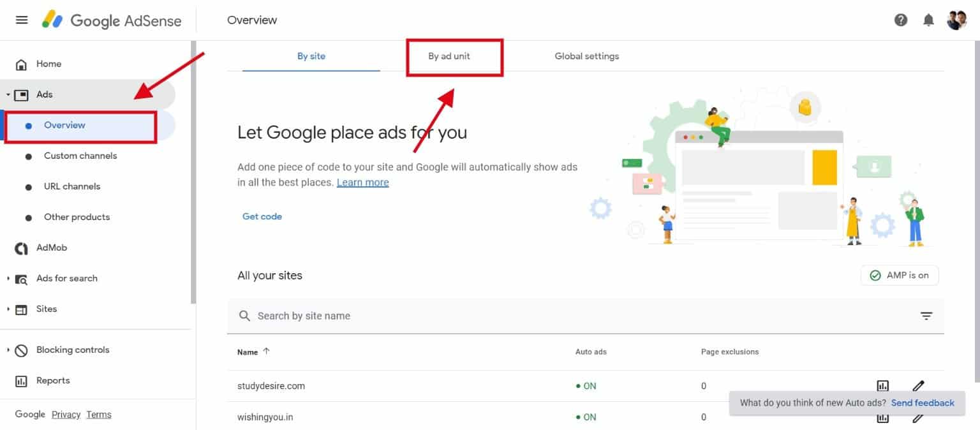Open the notifications bell
This screenshot has height=430, width=980.
929,20
